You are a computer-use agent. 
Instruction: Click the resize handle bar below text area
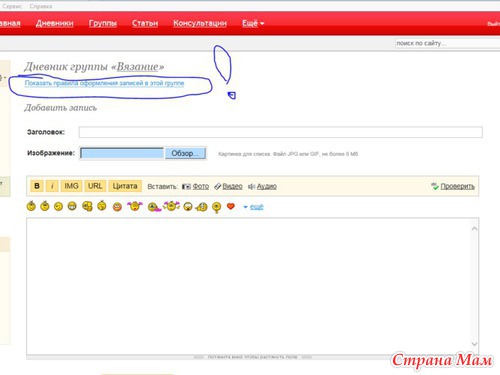tap(253, 357)
